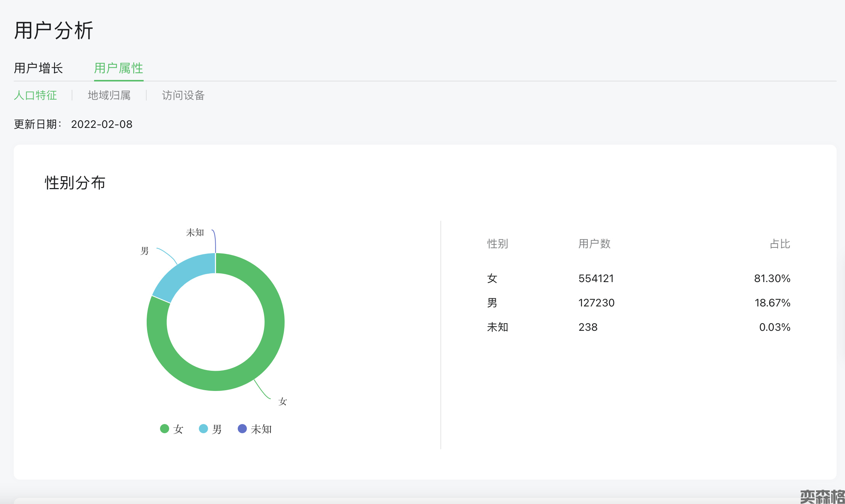Switch to the 用户增长 tab
Viewport: 845px width, 504px height.
tap(38, 69)
